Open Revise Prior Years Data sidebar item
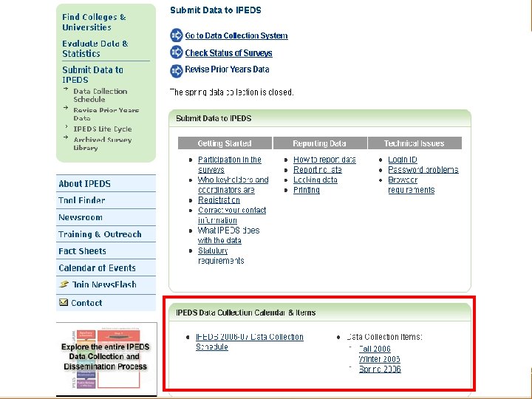This screenshot has height=399, width=532. [106, 114]
